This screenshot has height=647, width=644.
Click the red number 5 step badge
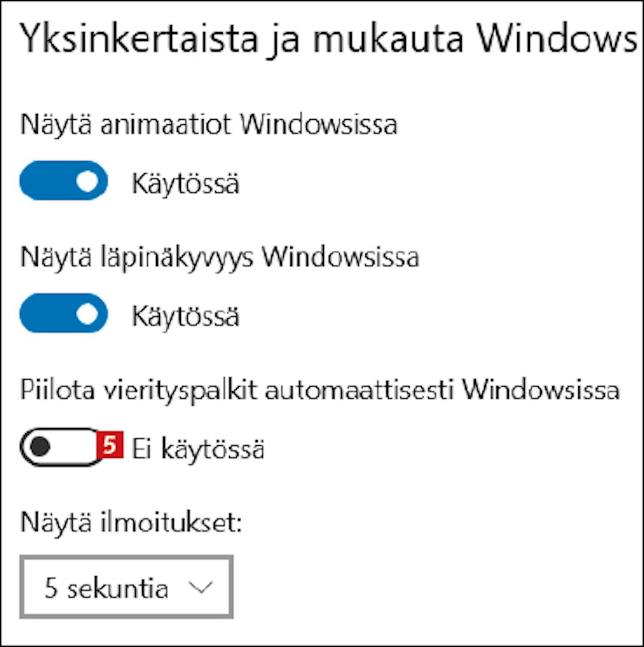point(110,445)
